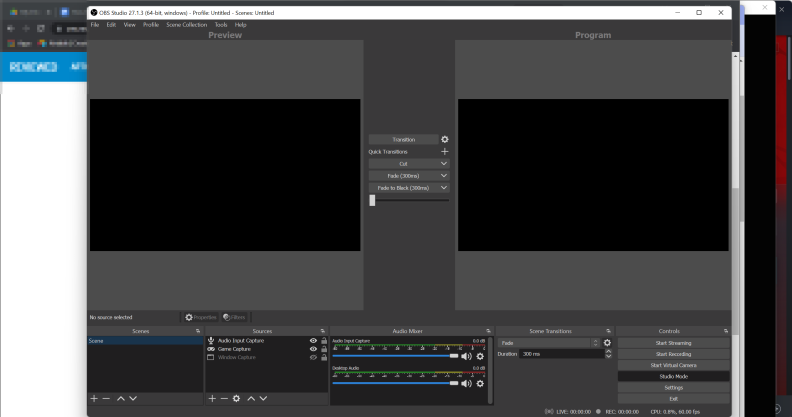Toggle visibility of Game Capture source
This screenshot has height=417, width=792.
pos(313,349)
